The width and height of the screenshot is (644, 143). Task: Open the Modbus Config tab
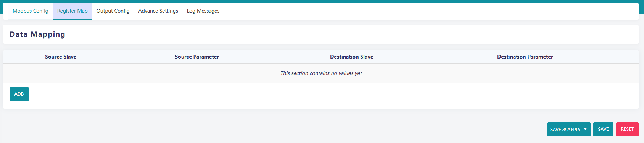pyautogui.click(x=31, y=11)
